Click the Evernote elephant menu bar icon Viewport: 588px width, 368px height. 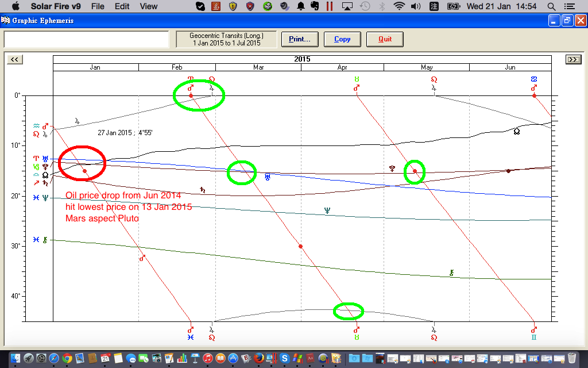(315, 6)
